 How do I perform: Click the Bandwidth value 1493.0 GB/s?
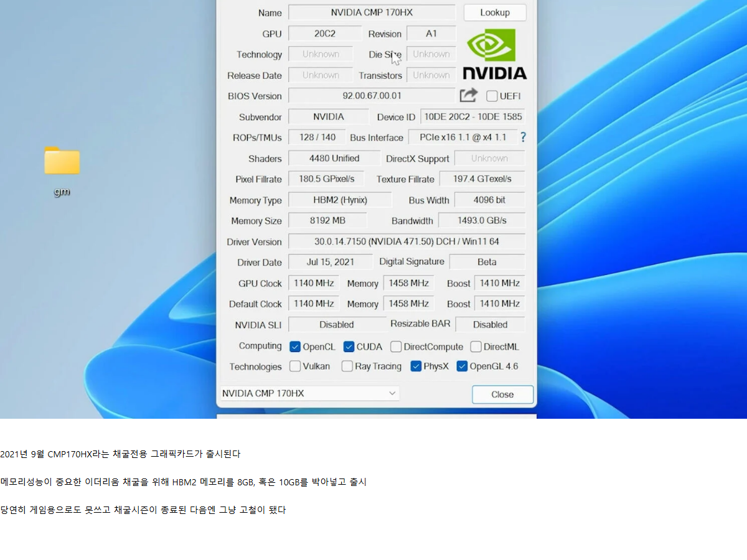482,220
